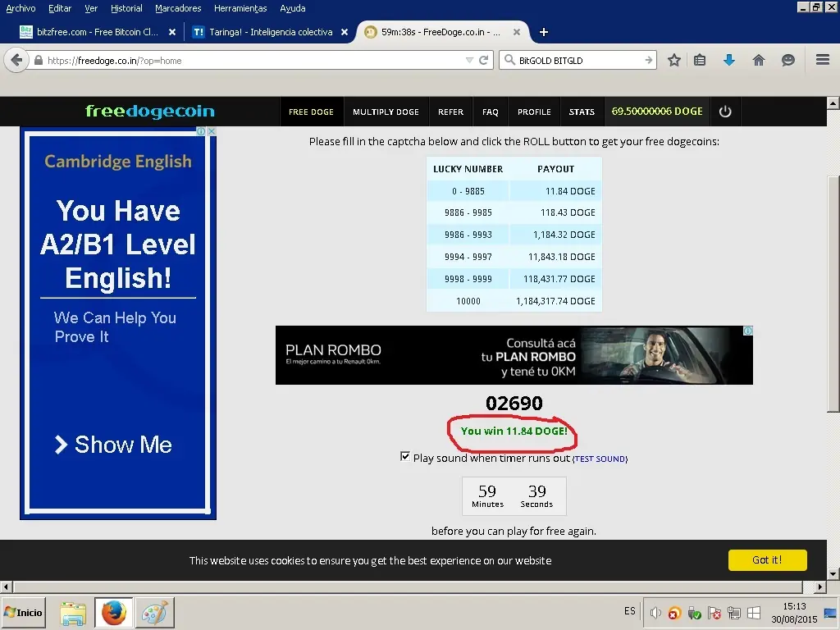Open URL history dropdown arrow

coord(469,60)
